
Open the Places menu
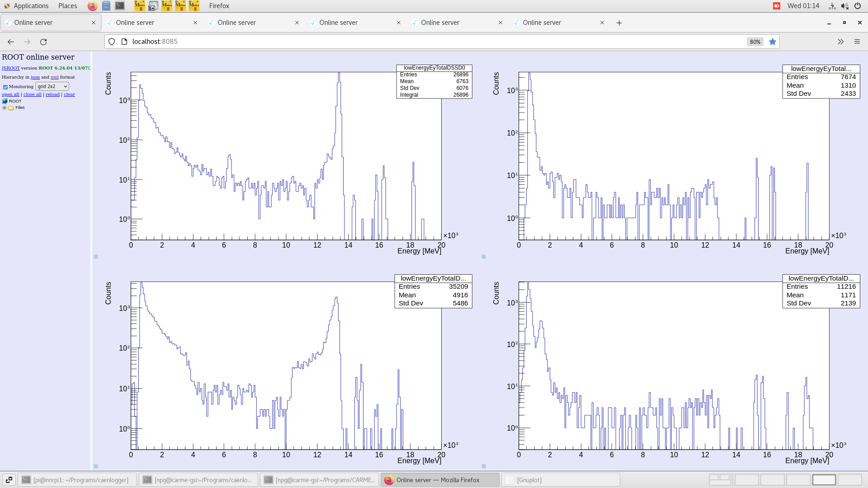pos(67,6)
